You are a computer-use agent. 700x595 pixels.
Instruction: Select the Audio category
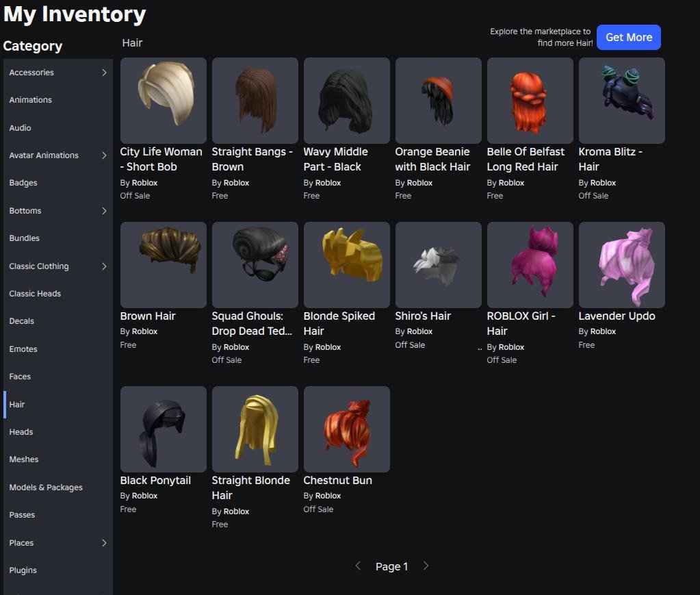[x=58, y=128]
